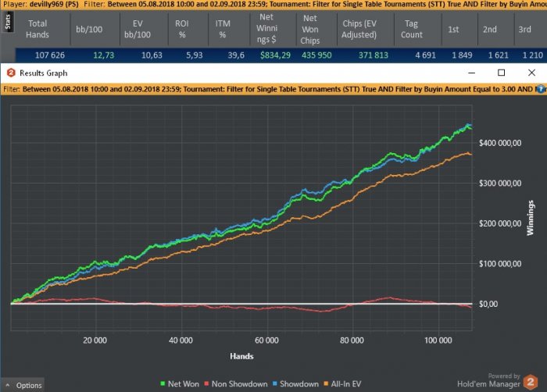Open the Options expander
This screenshot has width=547, height=392.
[23, 385]
